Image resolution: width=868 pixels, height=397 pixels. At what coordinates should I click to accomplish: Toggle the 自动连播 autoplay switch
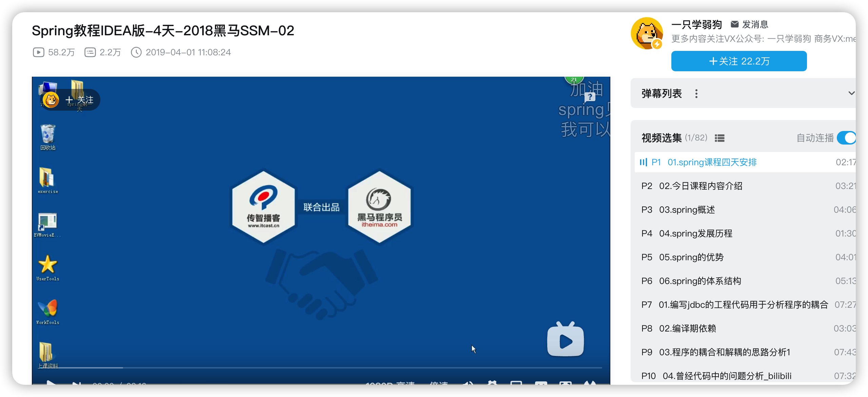coord(846,138)
